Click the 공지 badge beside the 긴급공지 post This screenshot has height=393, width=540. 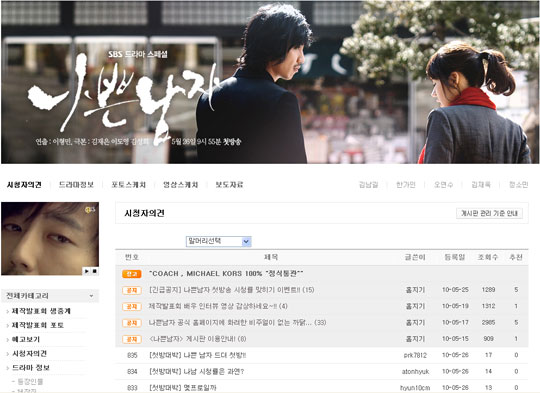coord(132,290)
